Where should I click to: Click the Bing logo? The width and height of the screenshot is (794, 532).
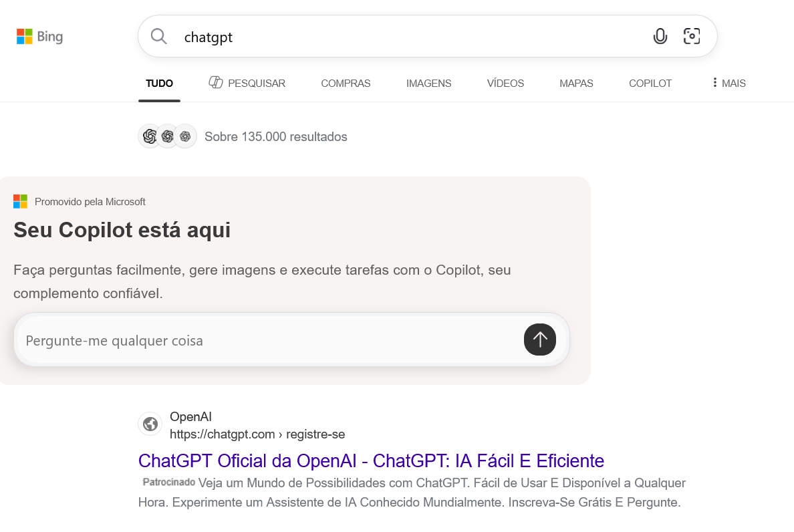tap(39, 37)
